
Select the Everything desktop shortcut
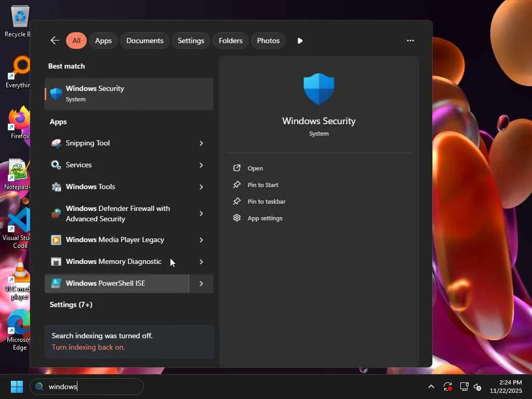pyautogui.click(x=18, y=72)
